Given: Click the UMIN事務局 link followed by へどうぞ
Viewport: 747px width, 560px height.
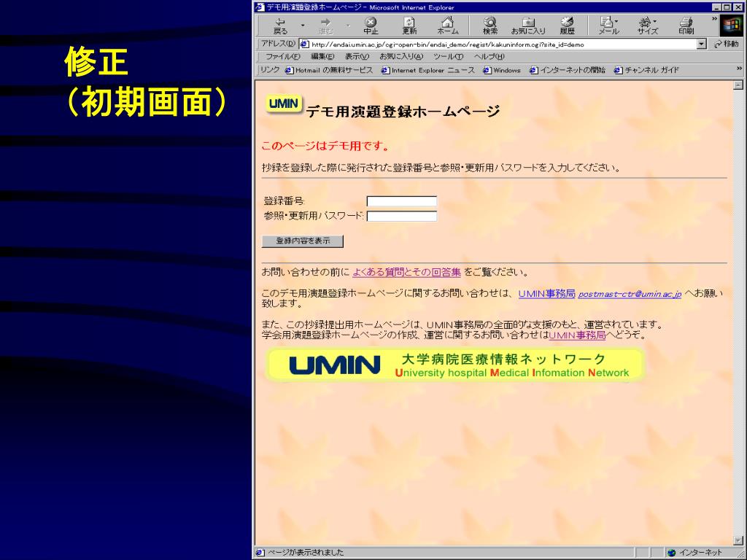Looking at the screenshot, I should [x=577, y=335].
